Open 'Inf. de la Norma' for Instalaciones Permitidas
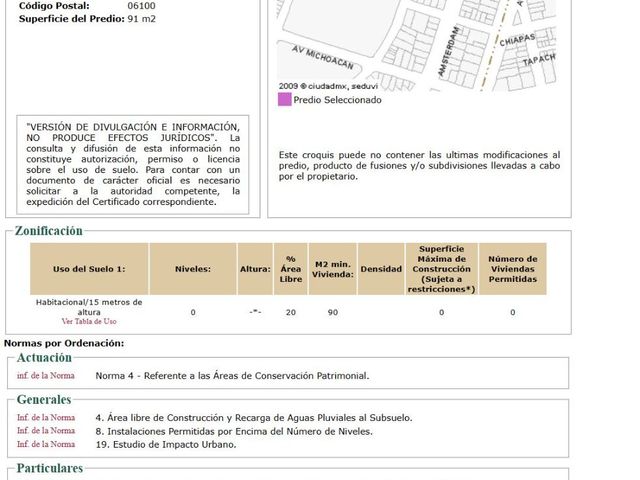 (x=46, y=431)
